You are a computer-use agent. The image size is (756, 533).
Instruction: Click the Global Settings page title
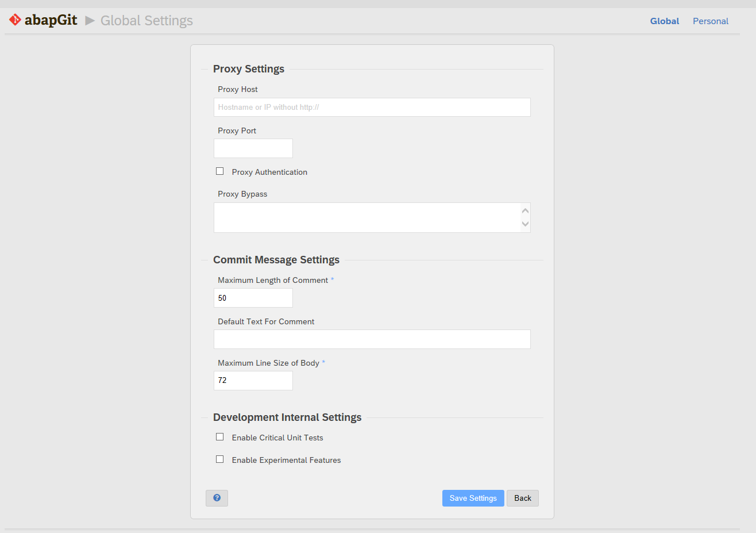click(146, 21)
